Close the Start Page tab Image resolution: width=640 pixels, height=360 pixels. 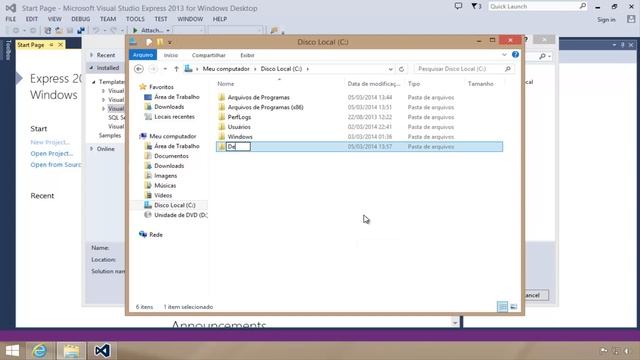pos(60,44)
